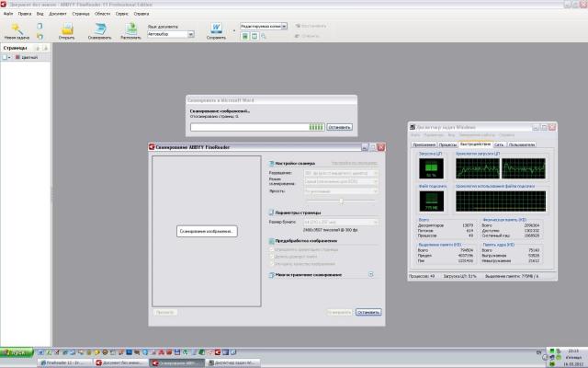588x368 pixels.
Task: Switch to the Applications tab in Task Manager
Action: point(424,144)
